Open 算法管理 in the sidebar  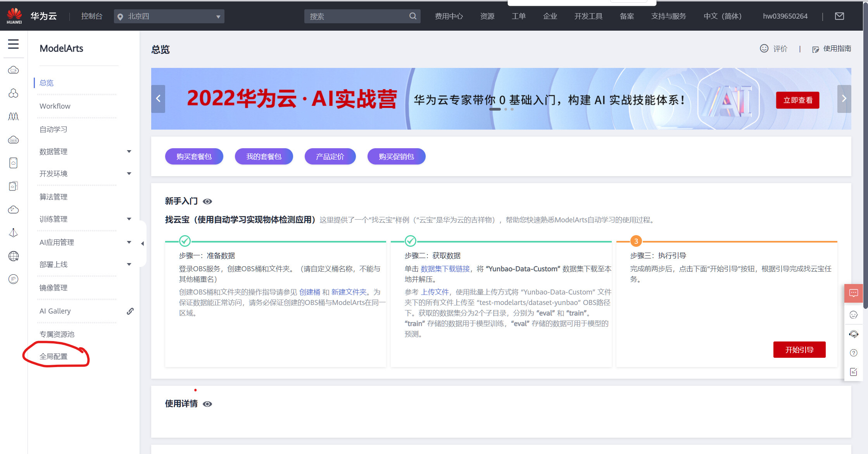click(x=53, y=197)
